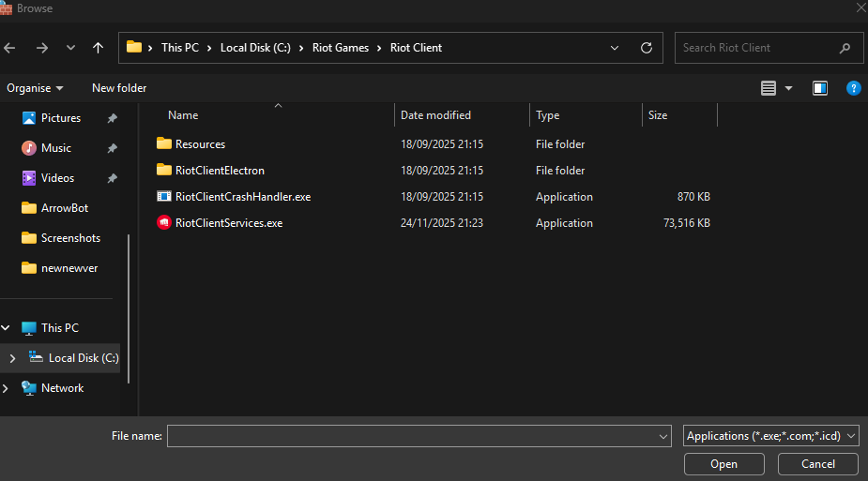868x481 pixels.
Task: Click the New folder toolbar button
Action: point(119,88)
